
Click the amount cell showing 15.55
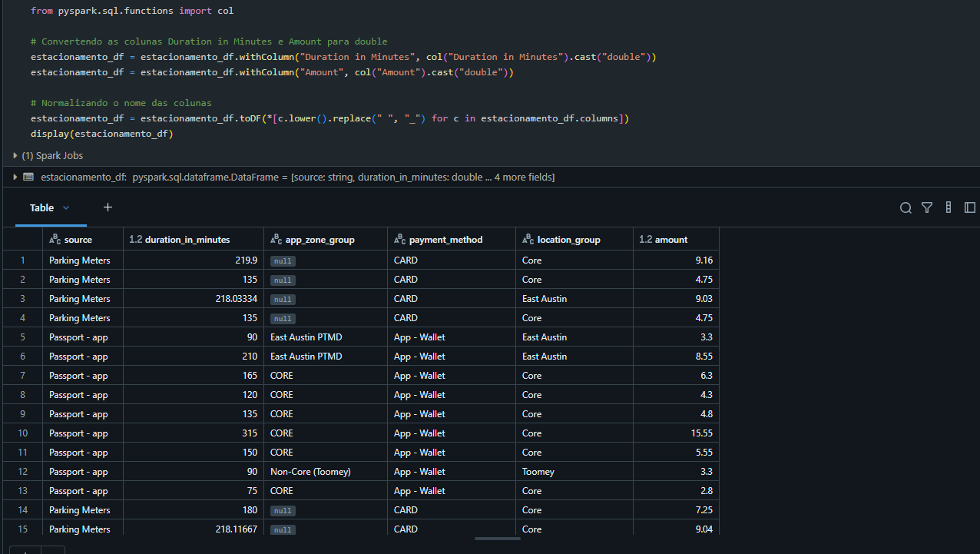[x=676, y=433]
